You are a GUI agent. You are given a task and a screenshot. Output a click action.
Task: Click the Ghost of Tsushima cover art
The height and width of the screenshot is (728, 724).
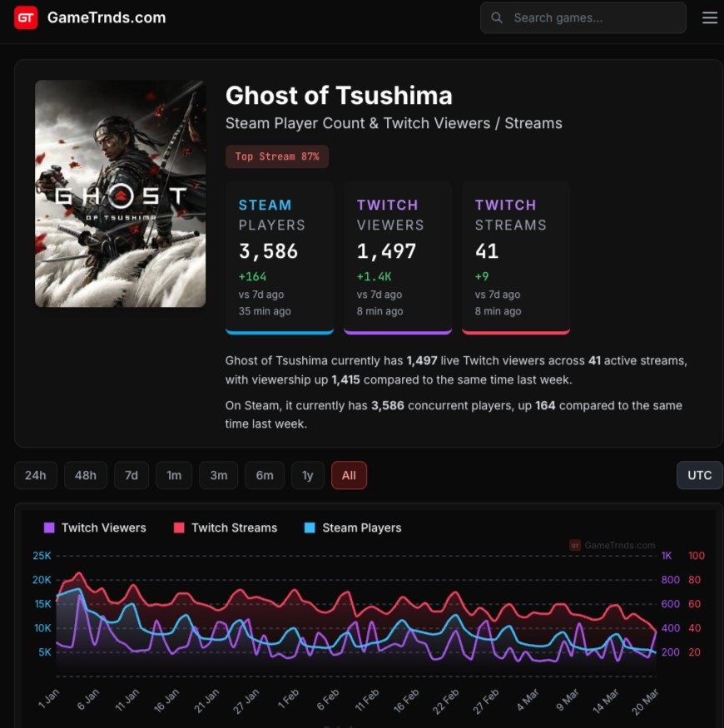(x=121, y=194)
